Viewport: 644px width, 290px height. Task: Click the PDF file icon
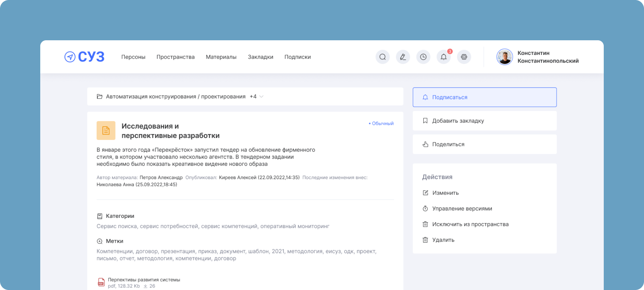pos(101,282)
